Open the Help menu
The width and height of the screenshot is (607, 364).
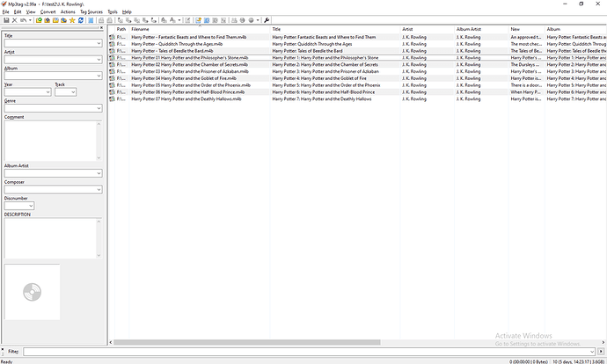tap(127, 12)
